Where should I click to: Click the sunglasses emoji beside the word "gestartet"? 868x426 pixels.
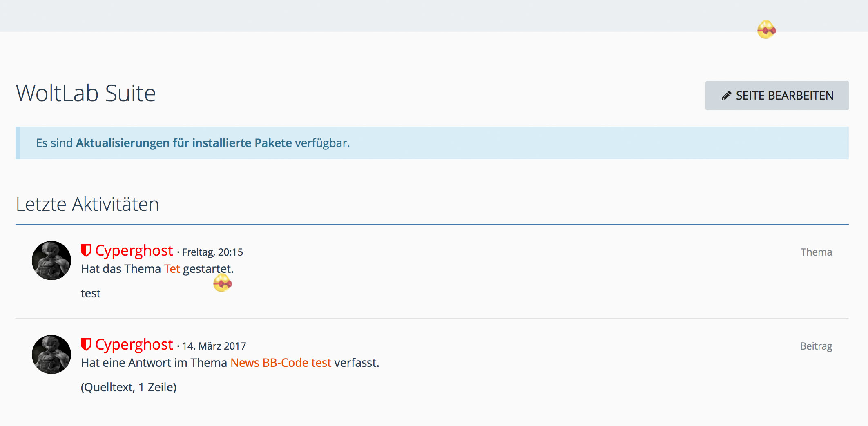223,283
